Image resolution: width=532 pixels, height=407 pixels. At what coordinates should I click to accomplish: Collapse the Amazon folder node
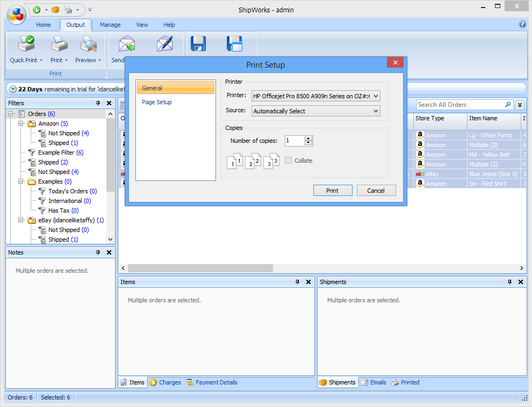pyautogui.click(x=21, y=123)
